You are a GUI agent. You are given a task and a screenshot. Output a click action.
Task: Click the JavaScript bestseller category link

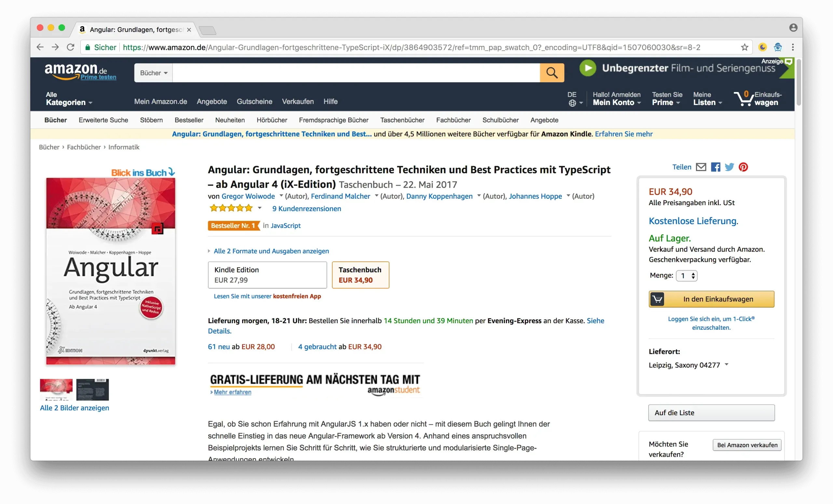tap(285, 225)
